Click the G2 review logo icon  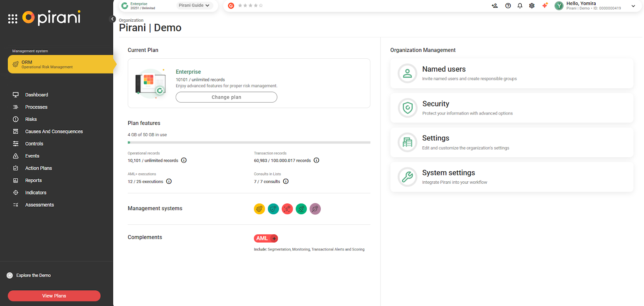point(231,6)
